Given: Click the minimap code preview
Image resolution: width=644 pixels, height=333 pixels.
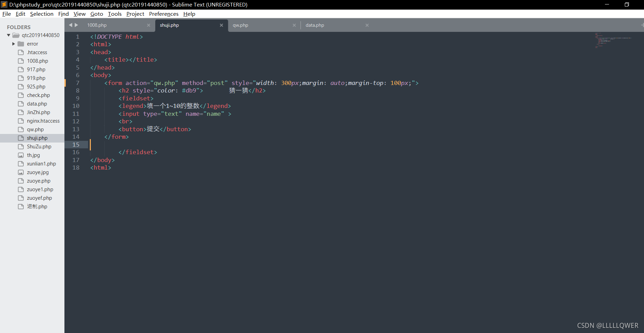Looking at the screenshot, I should coord(613,40).
